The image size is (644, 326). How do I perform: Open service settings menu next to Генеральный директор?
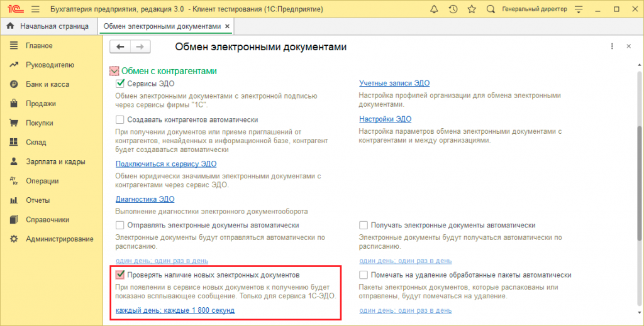[579, 9]
